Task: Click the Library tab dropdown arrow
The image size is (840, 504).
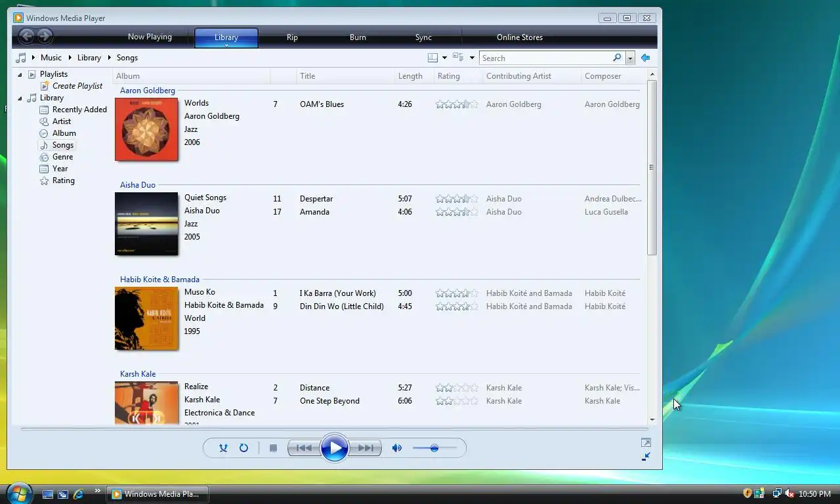Action: click(226, 45)
